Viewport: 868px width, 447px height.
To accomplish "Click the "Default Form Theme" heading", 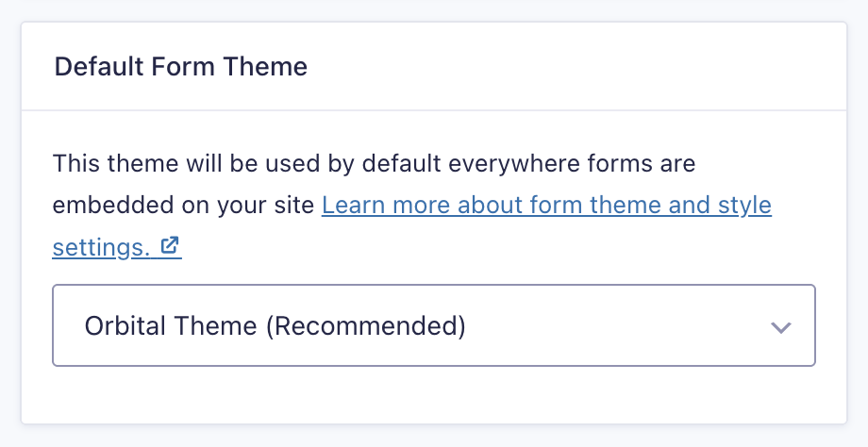I will coord(181,67).
